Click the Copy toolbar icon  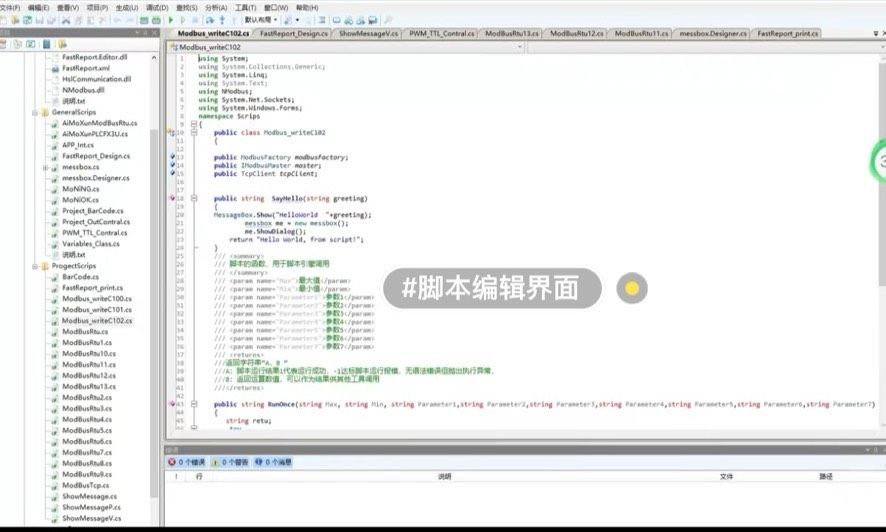point(79,20)
